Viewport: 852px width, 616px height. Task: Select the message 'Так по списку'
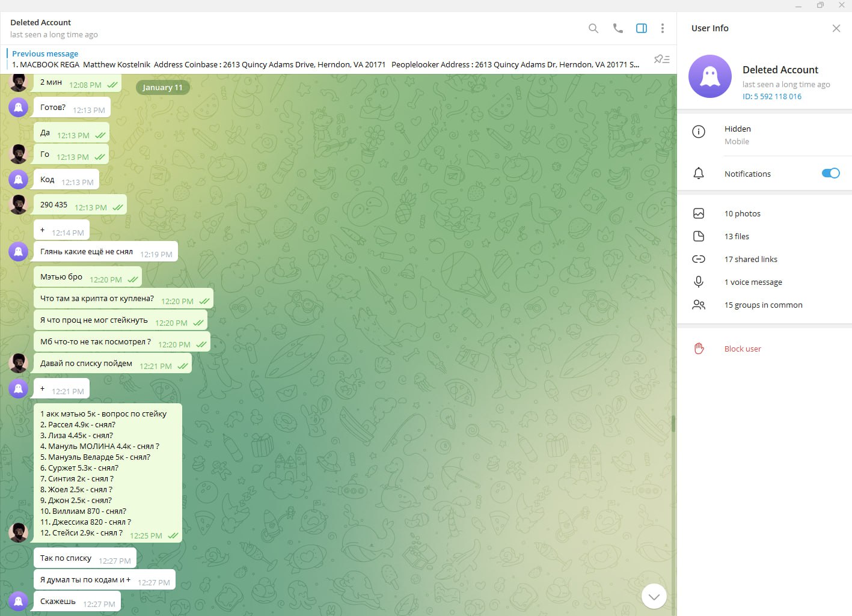point(85,559)
